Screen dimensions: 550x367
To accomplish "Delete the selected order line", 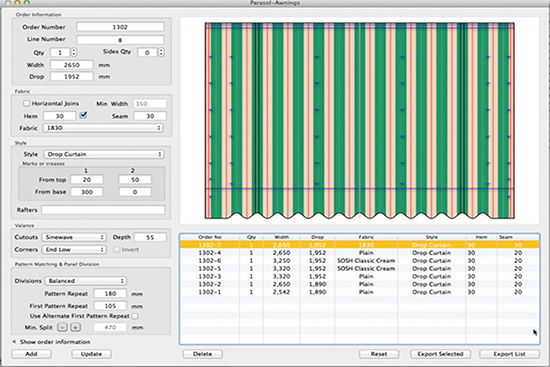I will tap(202, 354).
